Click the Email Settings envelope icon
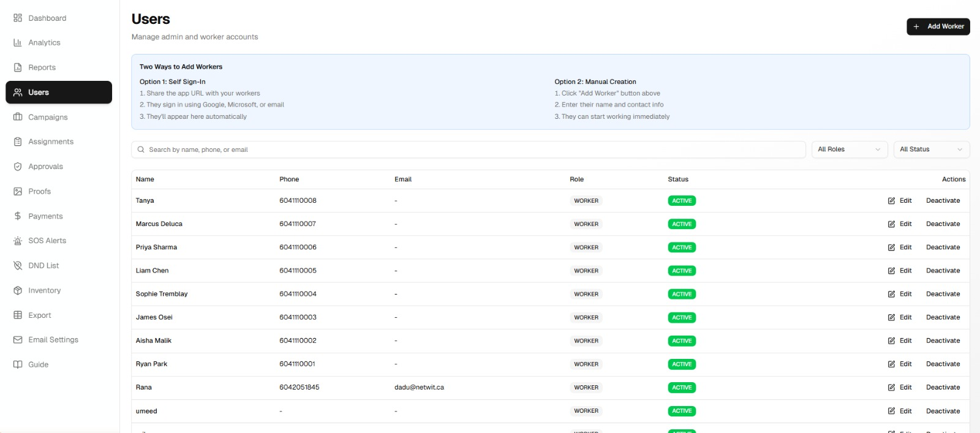 pyautogui.click(x=18, y=340)
